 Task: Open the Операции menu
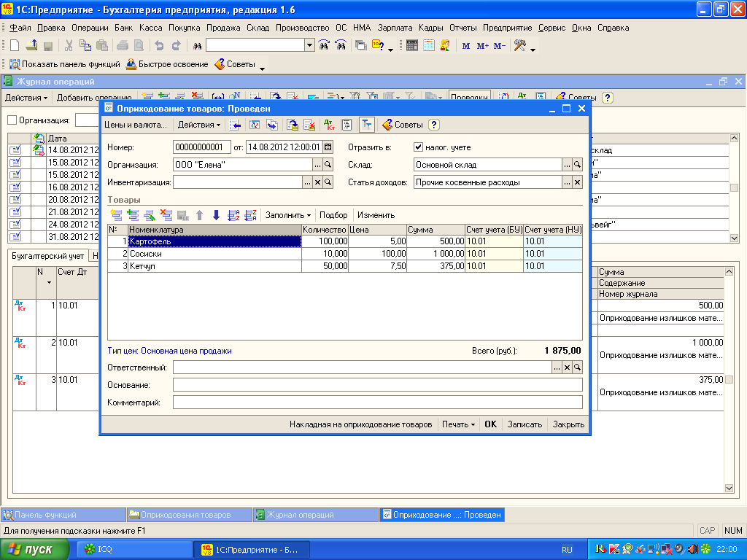coord(90,28)
